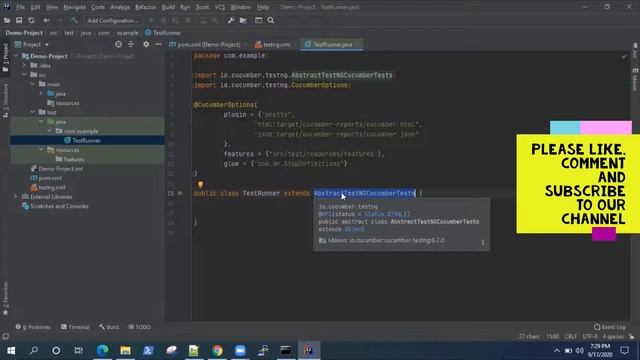
Task: Collapse the main folder
Action: pyautogui.click(x=33, y=84)
